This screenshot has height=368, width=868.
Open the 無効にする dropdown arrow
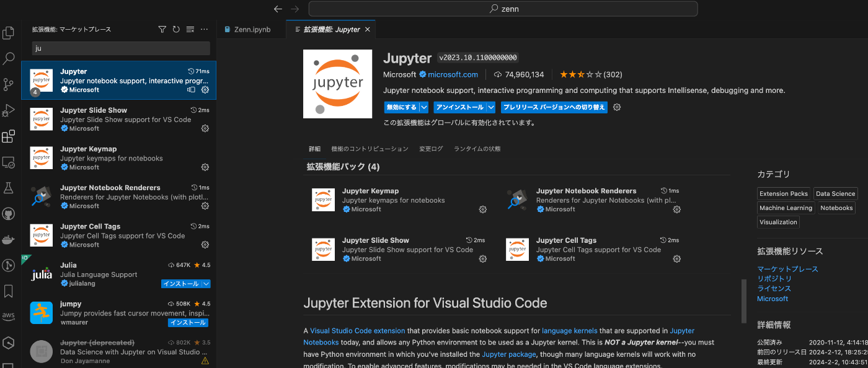tap(424, 107)
